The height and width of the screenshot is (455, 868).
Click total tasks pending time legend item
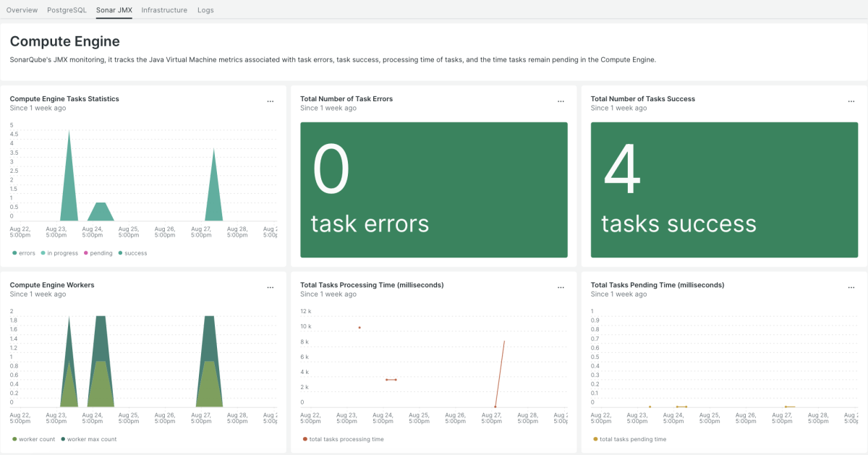pos(632,439)
